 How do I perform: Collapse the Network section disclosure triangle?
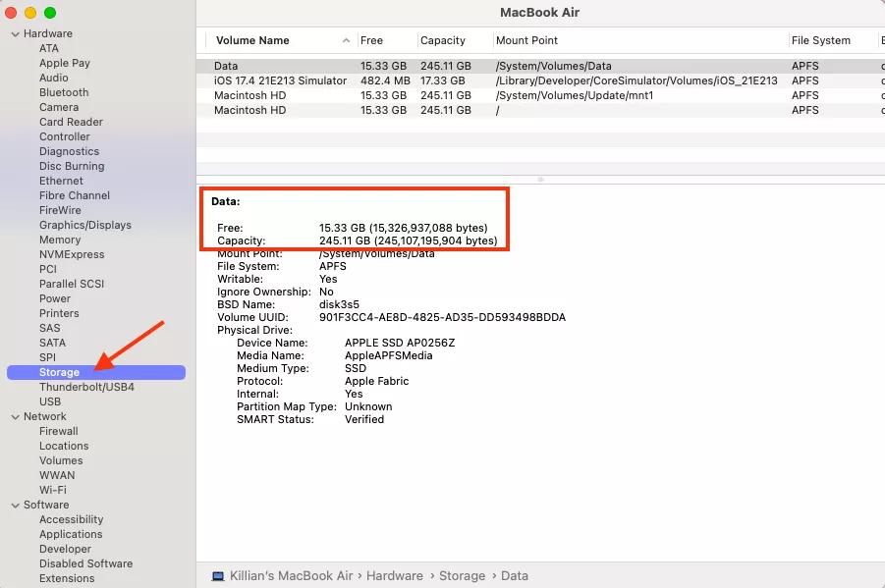[15, 416]
